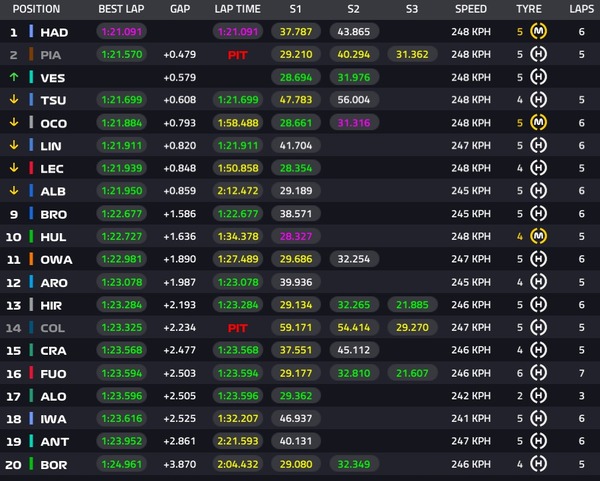Click the PIT indicator for COL

point(237,328)
